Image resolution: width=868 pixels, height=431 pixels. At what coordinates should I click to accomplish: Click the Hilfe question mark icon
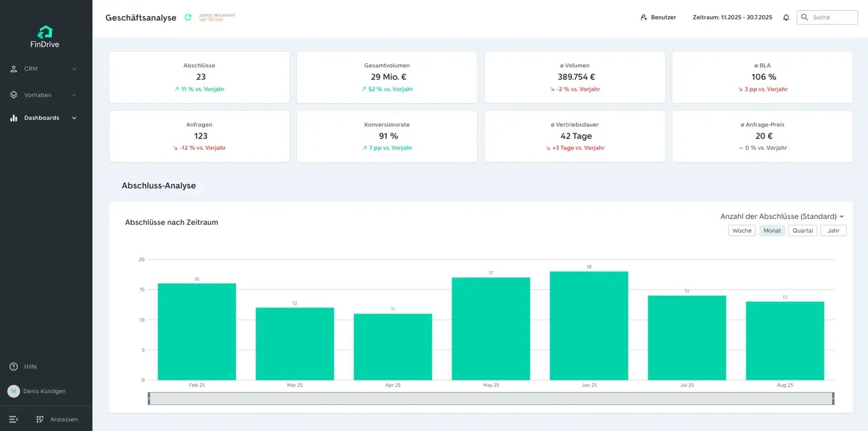(x=14, y=366)
